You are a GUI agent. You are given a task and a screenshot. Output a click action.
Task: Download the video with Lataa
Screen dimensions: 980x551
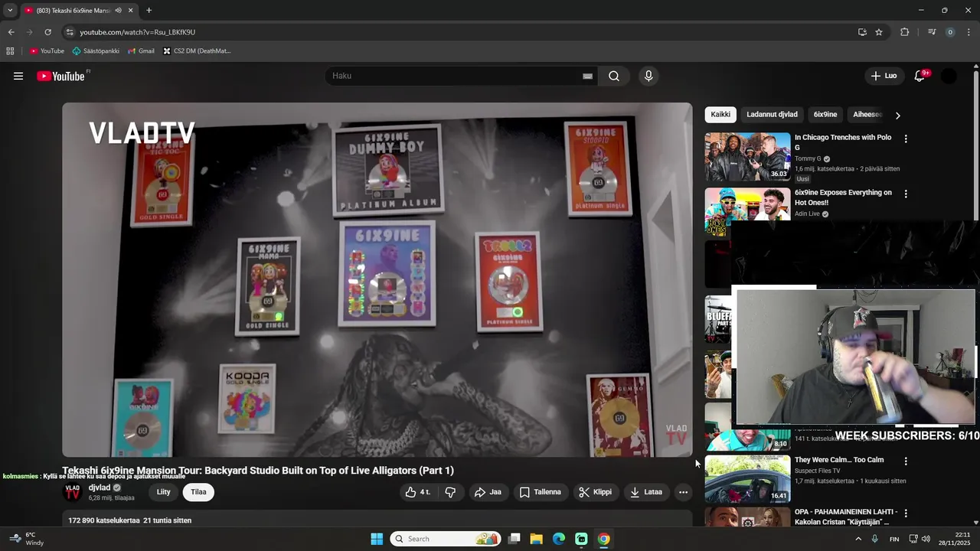click(x=646, y=492)
